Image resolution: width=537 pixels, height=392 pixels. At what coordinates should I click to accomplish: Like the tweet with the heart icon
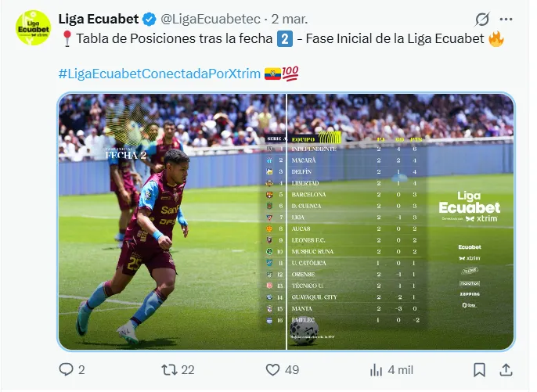[x=272, y=369]
